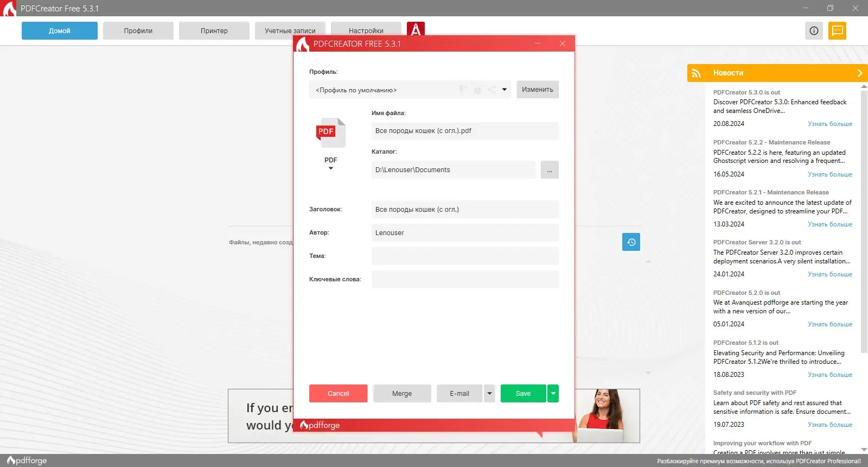The height and width of the screenshot is (467, 868).
Task: Click the RSS feed icon beside Новости
Action: click(697, 73)
